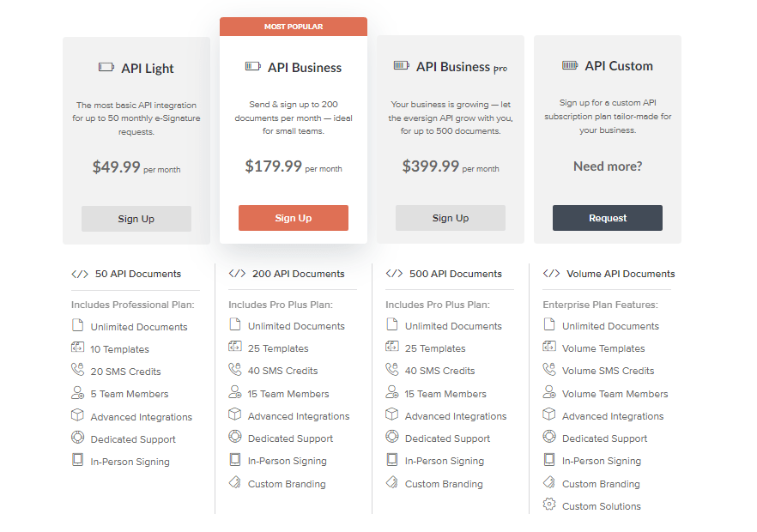Select the code icon beside Volume API Documents
The image size is (757, 532).
click(550, 274)
